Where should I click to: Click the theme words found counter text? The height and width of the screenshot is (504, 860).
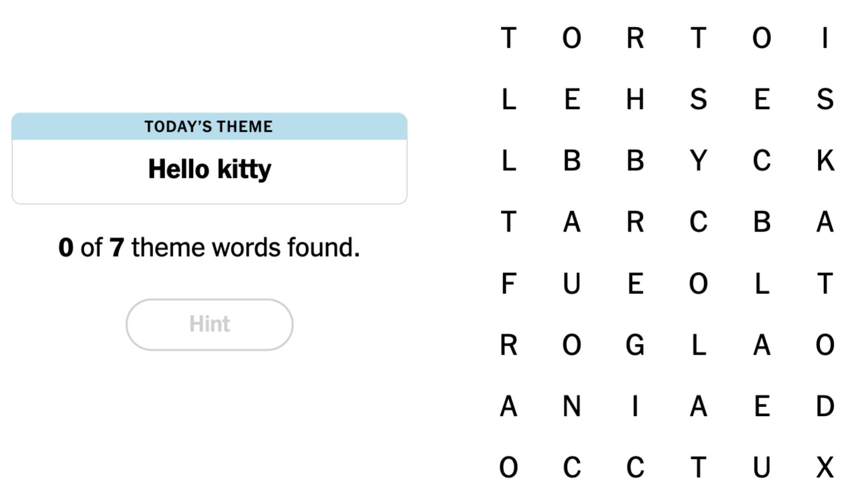point(209,246)
